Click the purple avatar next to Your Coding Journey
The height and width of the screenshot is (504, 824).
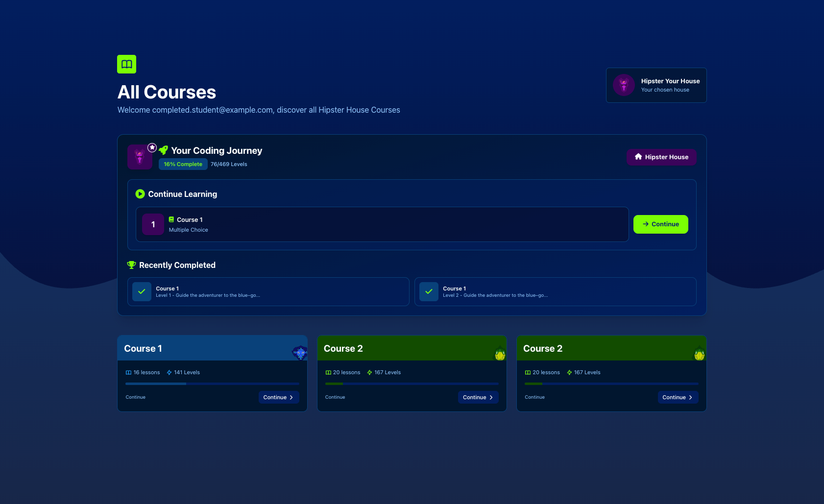coord(140,157)
